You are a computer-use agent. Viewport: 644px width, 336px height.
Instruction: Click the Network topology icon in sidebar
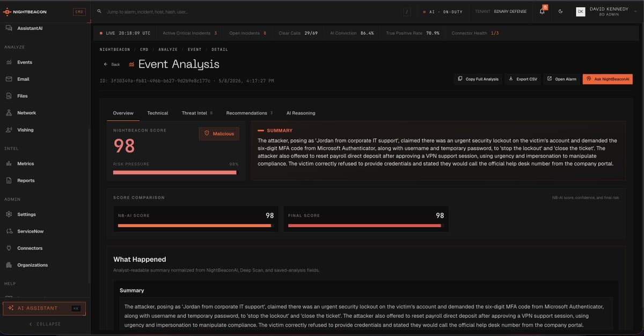pyautogui.click(x=9, y=113)
